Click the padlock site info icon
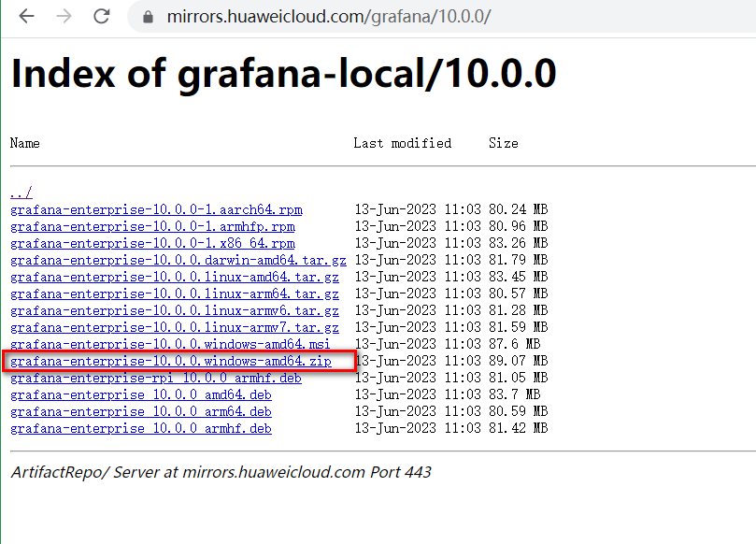 (148, 18)
